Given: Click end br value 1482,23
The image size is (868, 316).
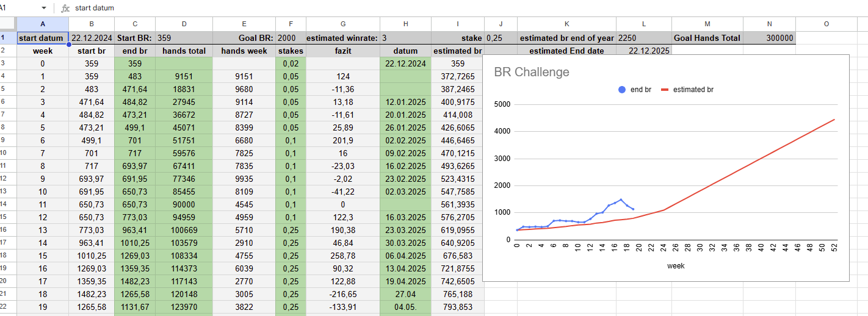Looking at the screenshot, I should tap(135, 281).
